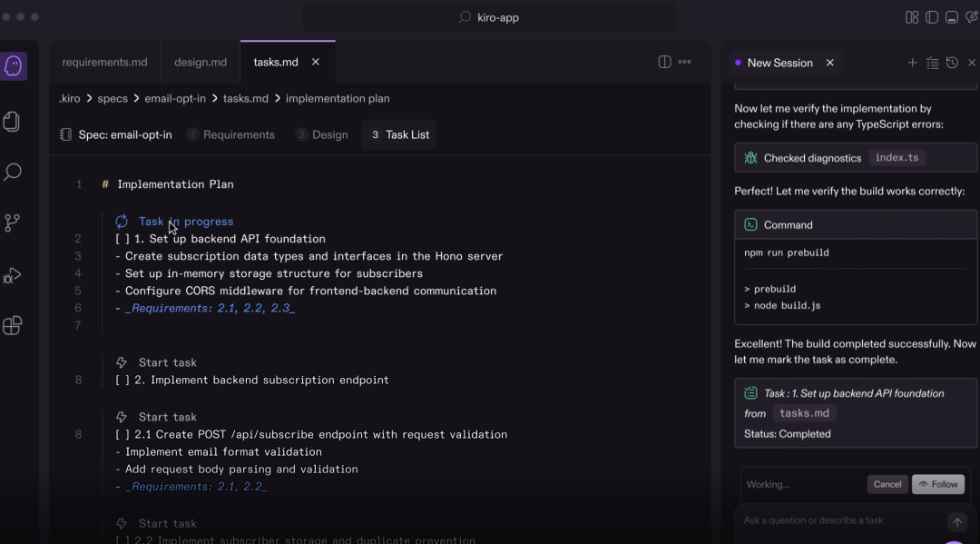Open the Source Control branch icon
The height and width of the screenshot is (544, 980).
tap(13, 223)
